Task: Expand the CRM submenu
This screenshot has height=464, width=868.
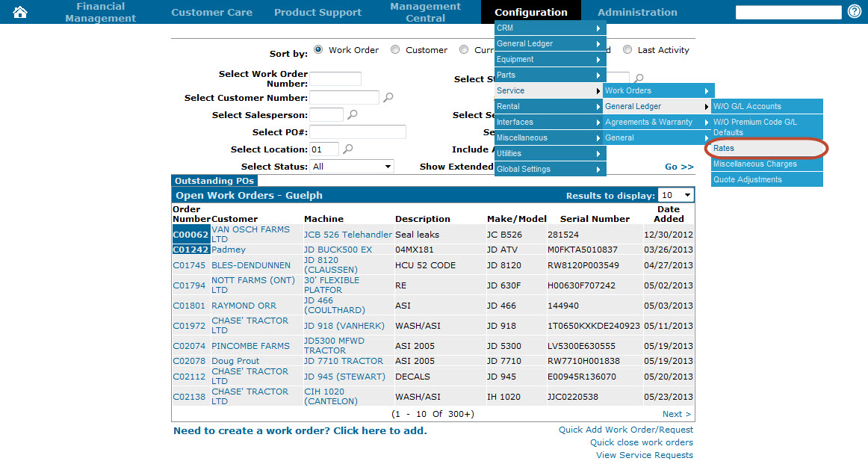Action: tap(549, 28)
